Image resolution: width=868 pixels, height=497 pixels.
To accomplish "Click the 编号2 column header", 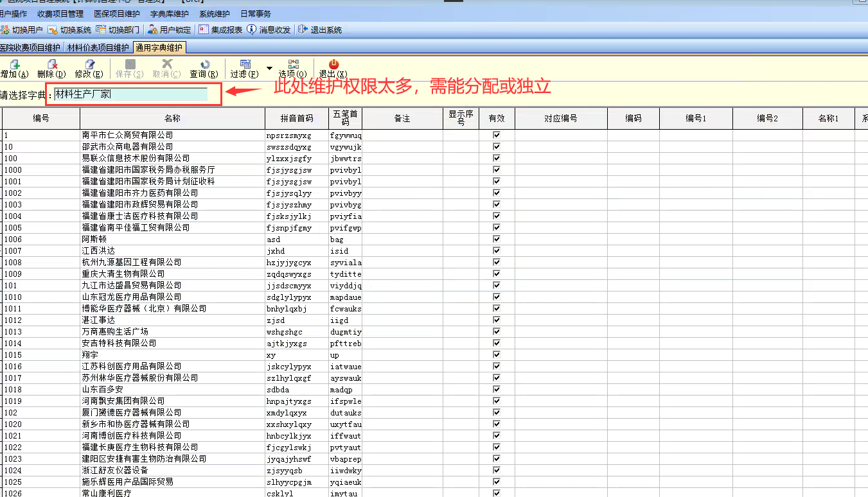I will (x=768, y=119).
